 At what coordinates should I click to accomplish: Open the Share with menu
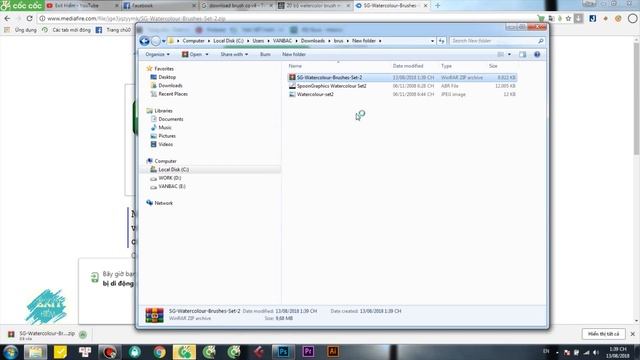click(234, 54)
